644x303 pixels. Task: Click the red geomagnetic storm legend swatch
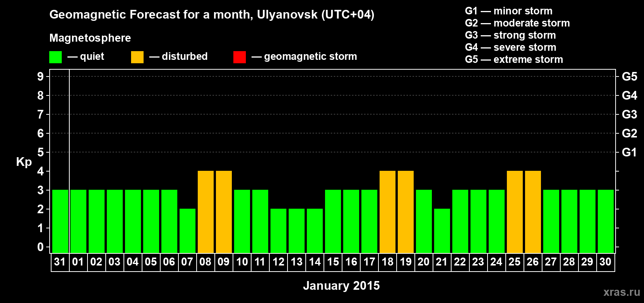point(239,57)
